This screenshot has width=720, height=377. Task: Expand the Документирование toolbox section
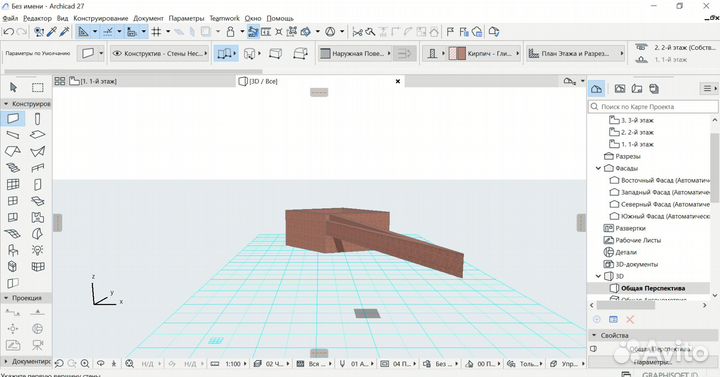tap(6, 361)
